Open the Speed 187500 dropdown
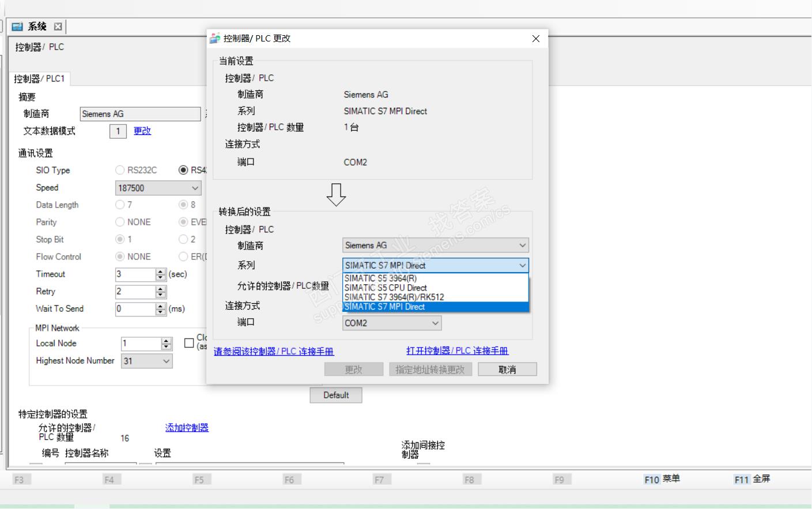 click(x=158, y=188)
